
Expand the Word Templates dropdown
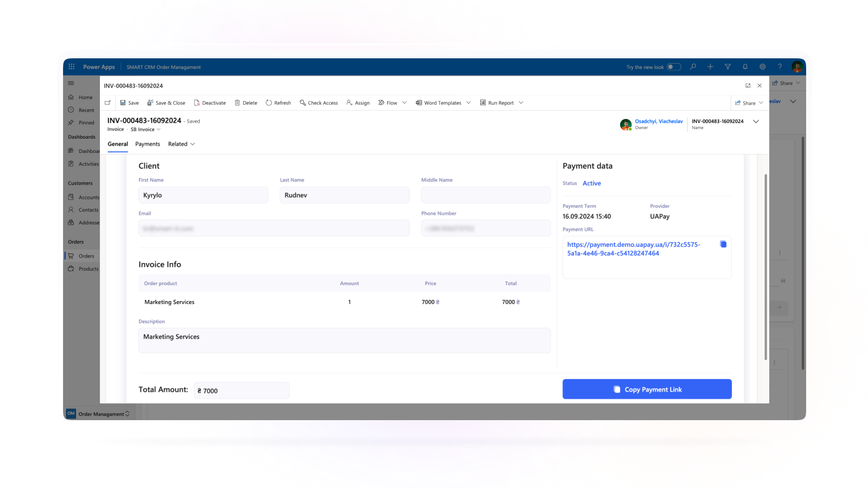[x=468, y=102]
